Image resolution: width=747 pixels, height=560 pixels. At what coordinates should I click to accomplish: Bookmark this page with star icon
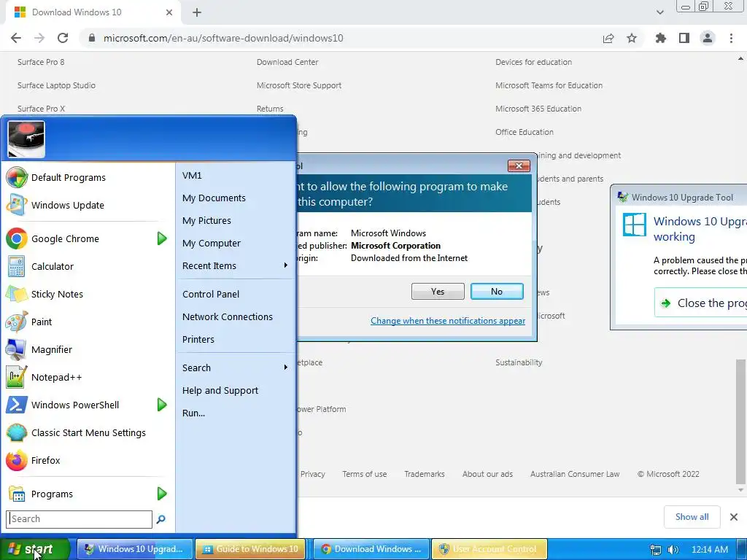[632, 38]
